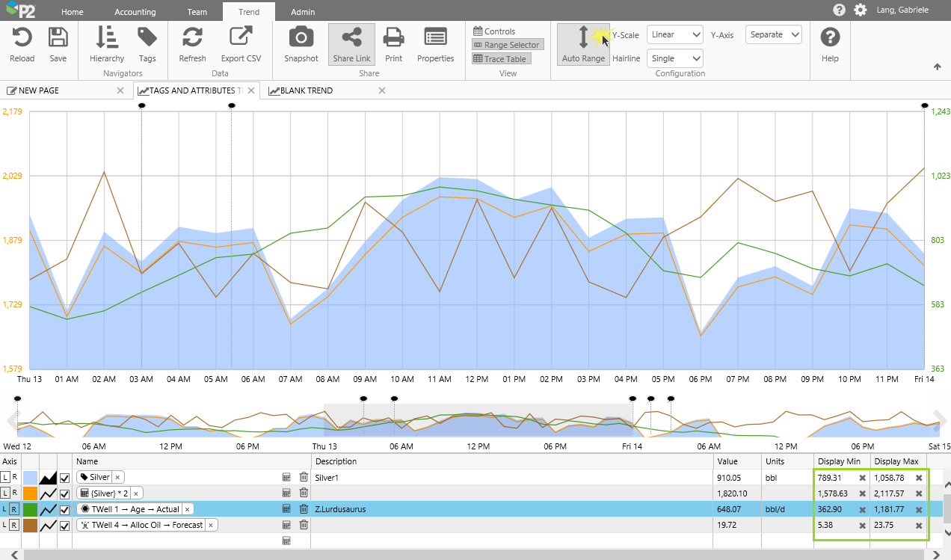Screen dimensions: 951x560
Task: Print the trend chart
Action: [x=393, y=37]
